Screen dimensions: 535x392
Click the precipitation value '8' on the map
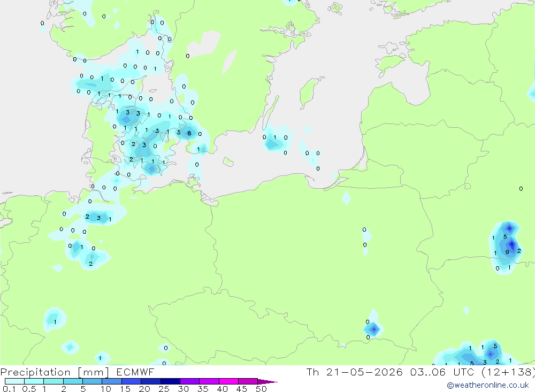(189, 133)
